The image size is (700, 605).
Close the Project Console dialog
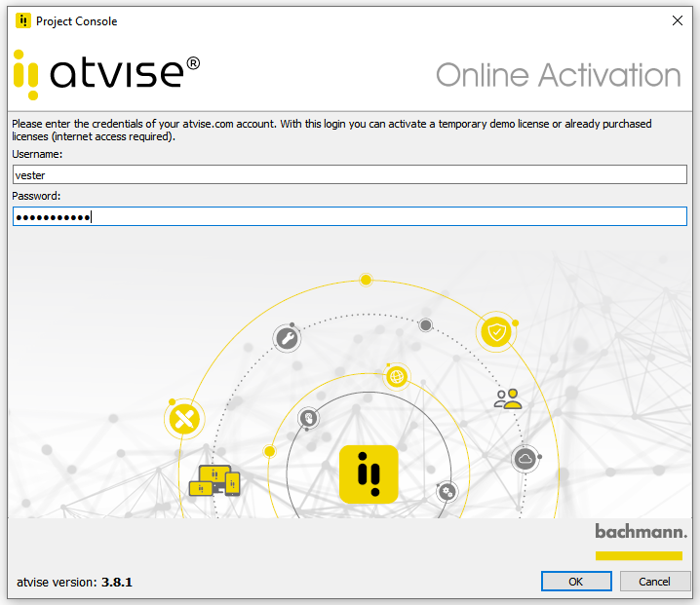coord(678,20)
